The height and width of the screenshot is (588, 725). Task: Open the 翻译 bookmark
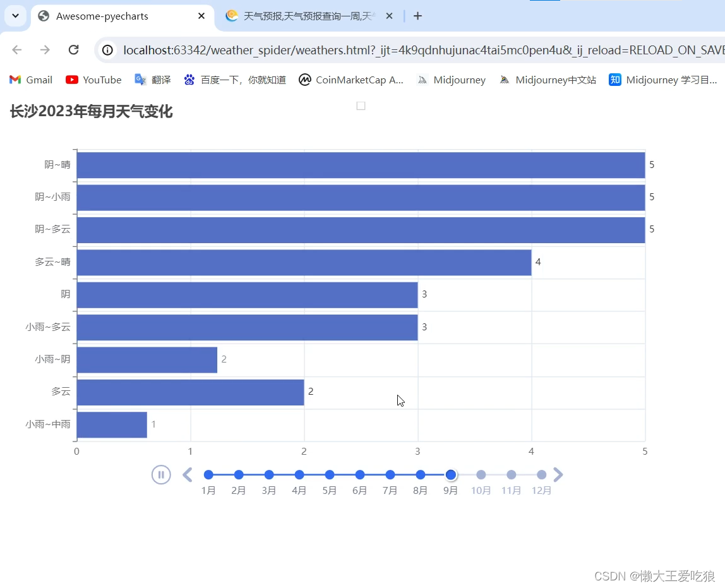coord(153,80)
